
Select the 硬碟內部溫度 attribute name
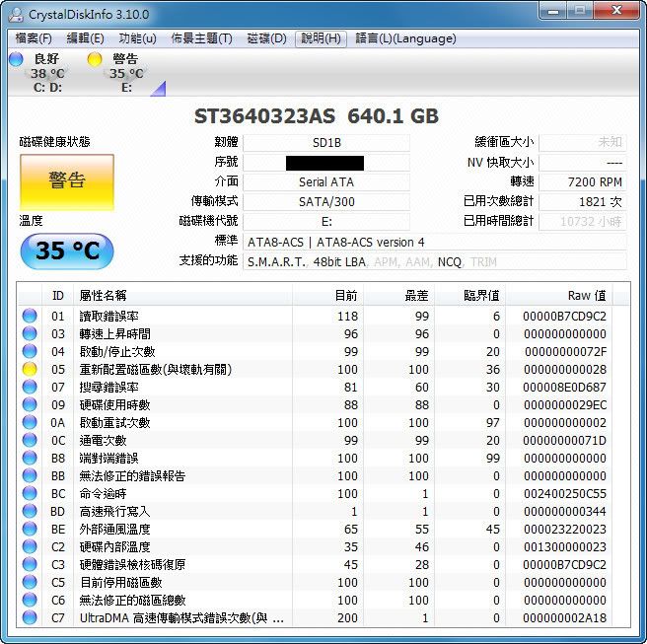(114, 546)
